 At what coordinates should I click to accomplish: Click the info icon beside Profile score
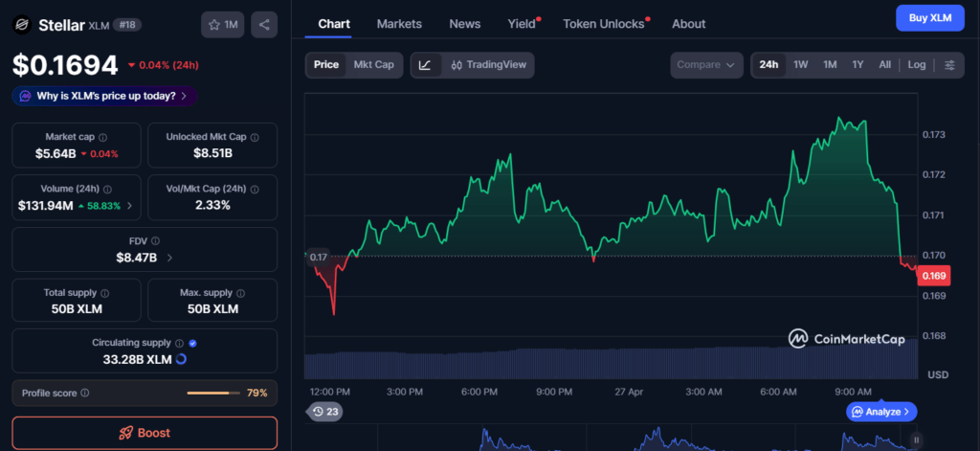[x=85, y=394]
